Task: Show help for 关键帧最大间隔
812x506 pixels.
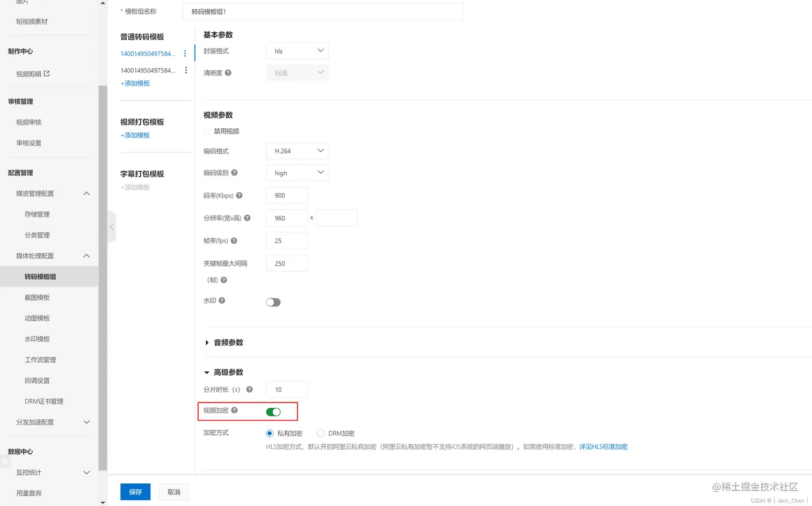Action: pyautogui.click(x=224, y=280)
